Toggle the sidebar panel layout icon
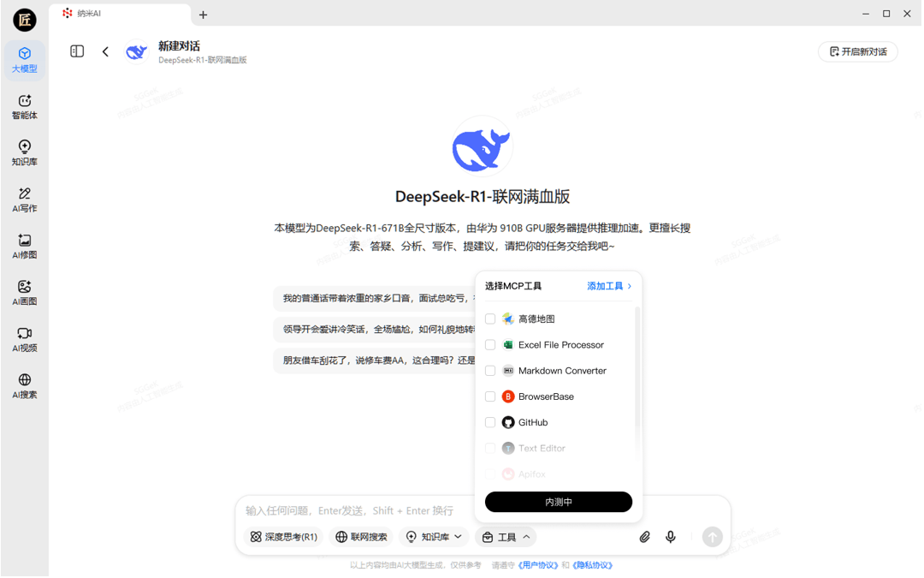924x578 pixels. point(77,51)
